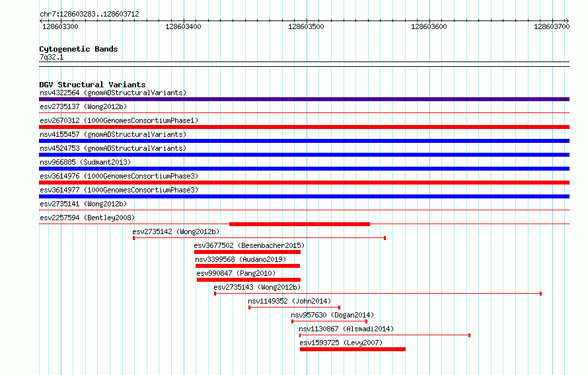Select the dark purple nsv4322564 variant bar
The height and width of the screenshot is (375, 588).
click(x=304, y=99)
